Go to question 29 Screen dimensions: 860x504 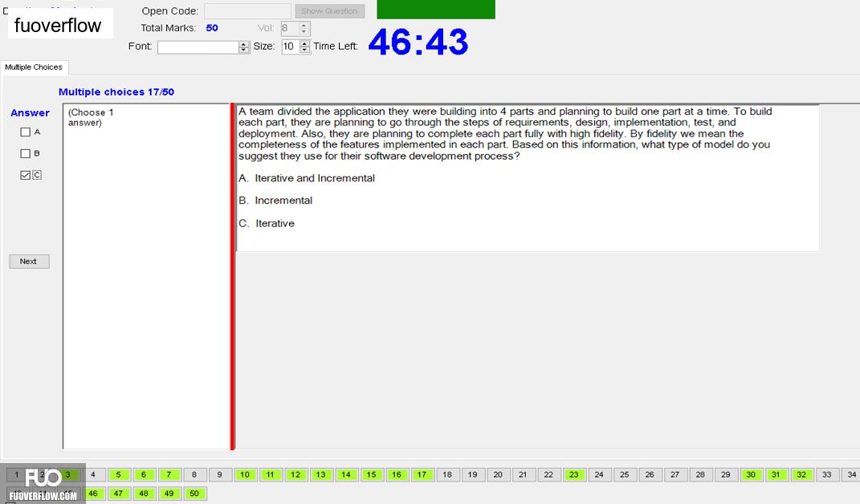(x=726, y=474)
